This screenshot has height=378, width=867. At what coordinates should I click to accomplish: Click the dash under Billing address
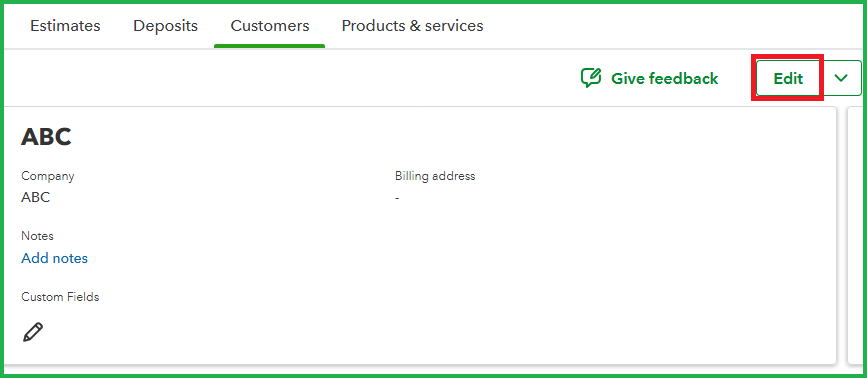[x=397, y=198]
